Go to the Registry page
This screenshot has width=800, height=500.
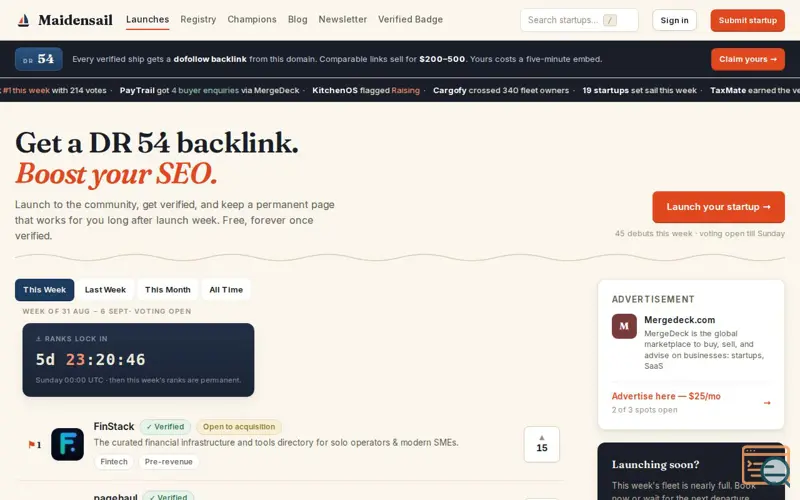(198, 19)
